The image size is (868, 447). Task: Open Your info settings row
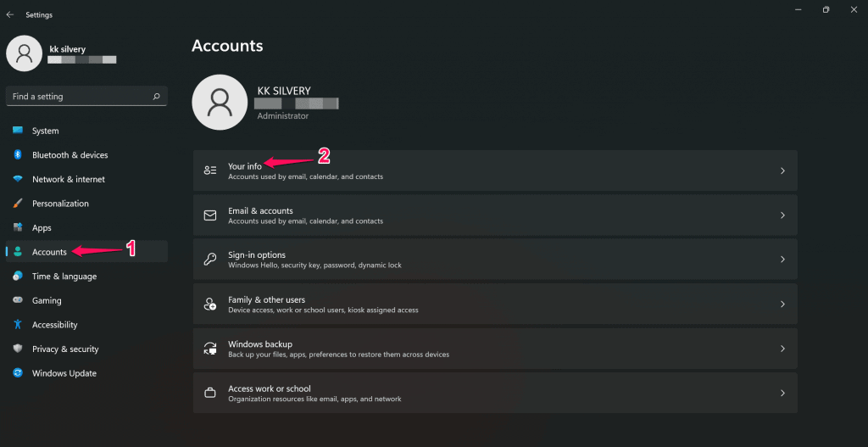495,170
